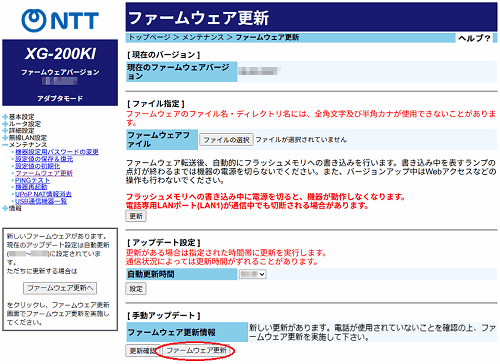Open UPnP NAT情報消去 link
This screenshot has width=500, height=364.
(43, 194)
